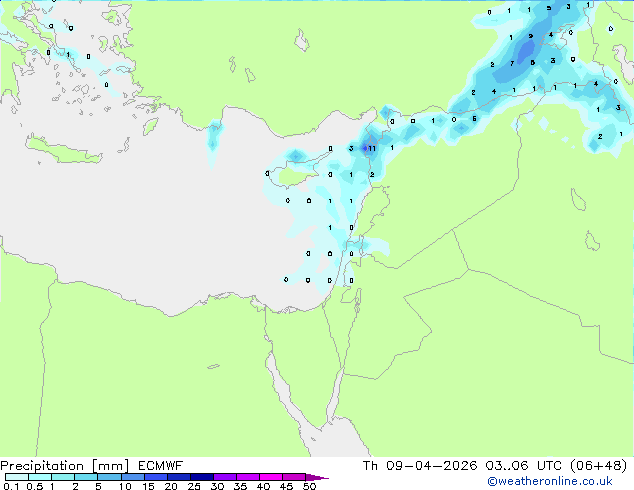The width and height of the screenshot is (634, 490).
Task: Click the legend scale label "35"
Action: [240, 486]
